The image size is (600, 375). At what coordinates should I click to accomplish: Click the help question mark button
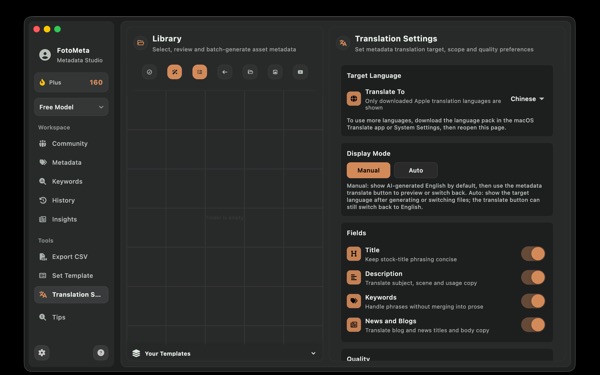click(x=101, y=352)
